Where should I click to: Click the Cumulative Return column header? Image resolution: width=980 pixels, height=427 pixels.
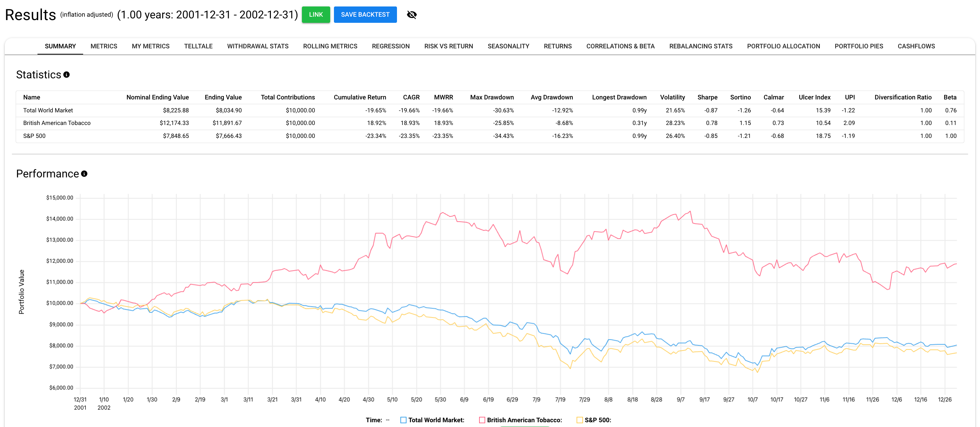coord(359,97)
